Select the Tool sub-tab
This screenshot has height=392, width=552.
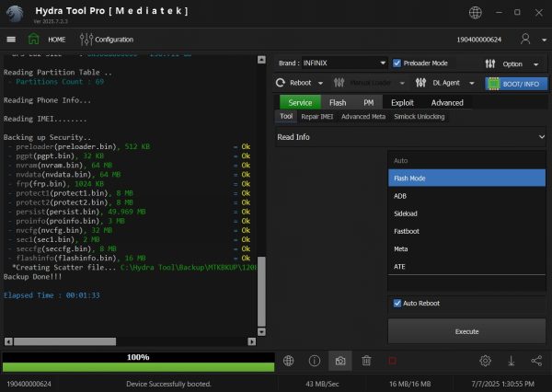click(286, 116)
